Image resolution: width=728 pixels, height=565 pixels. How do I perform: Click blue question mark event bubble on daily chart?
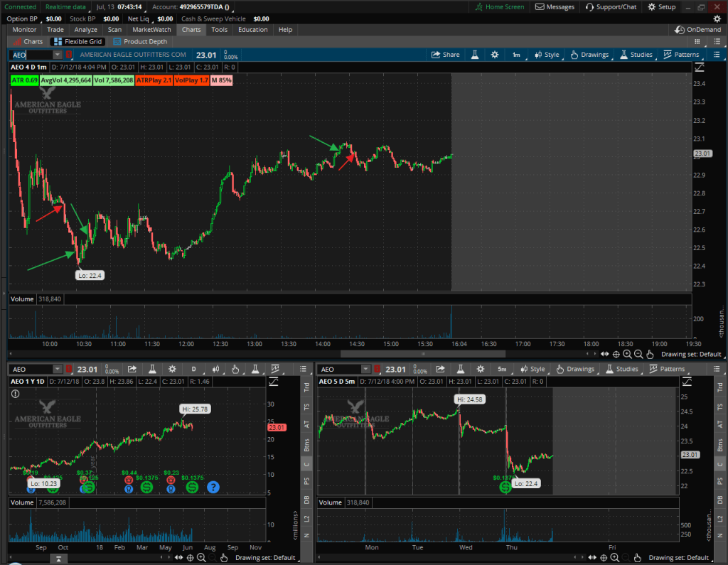[x=213, y=488]
